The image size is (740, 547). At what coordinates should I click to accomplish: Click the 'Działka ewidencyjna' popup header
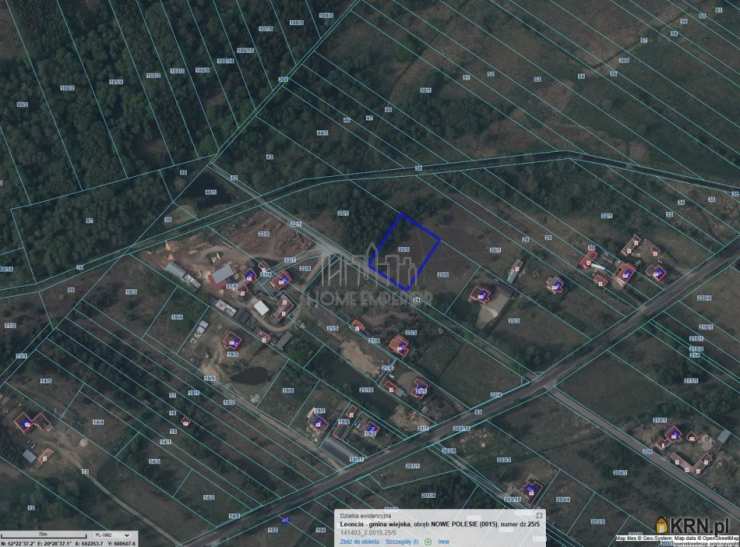pyautogui.click(x=362, y=515)
